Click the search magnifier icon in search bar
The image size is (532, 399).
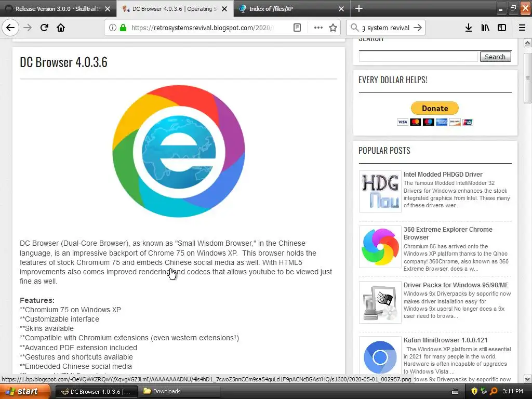point(354,28)
